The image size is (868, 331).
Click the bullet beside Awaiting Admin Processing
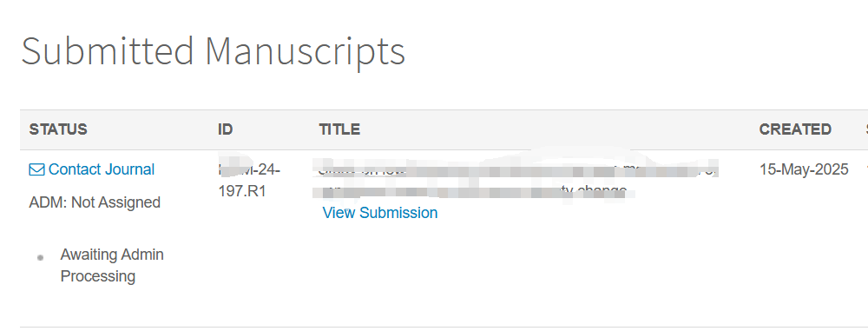40,257
